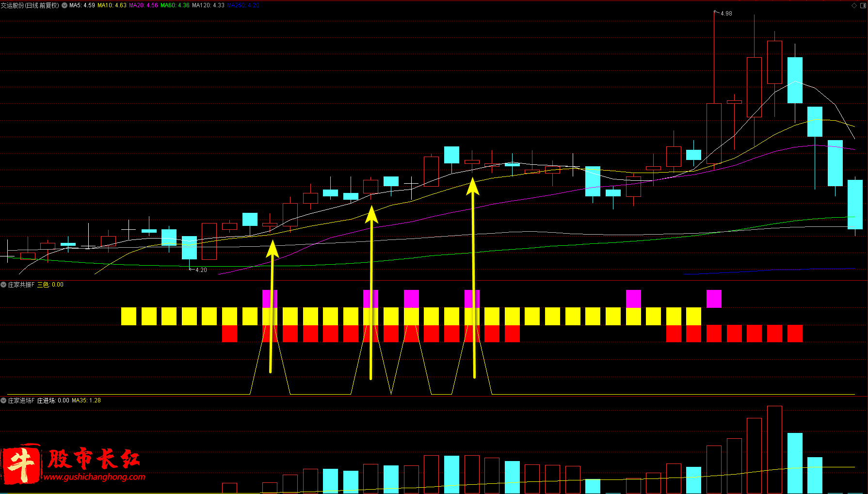The width and height of the screenshot is (868, 494).
Task: Click the 交运股份(日线 前复权) chart title
Action: pos(30,5)
